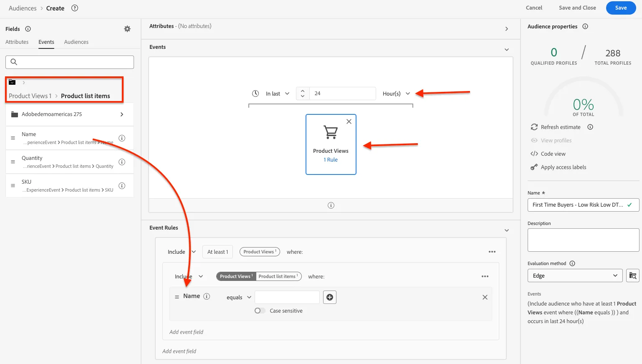Click the info icon on the Name field row
This screenshot has height=364, width=642.
click(122, 138)
